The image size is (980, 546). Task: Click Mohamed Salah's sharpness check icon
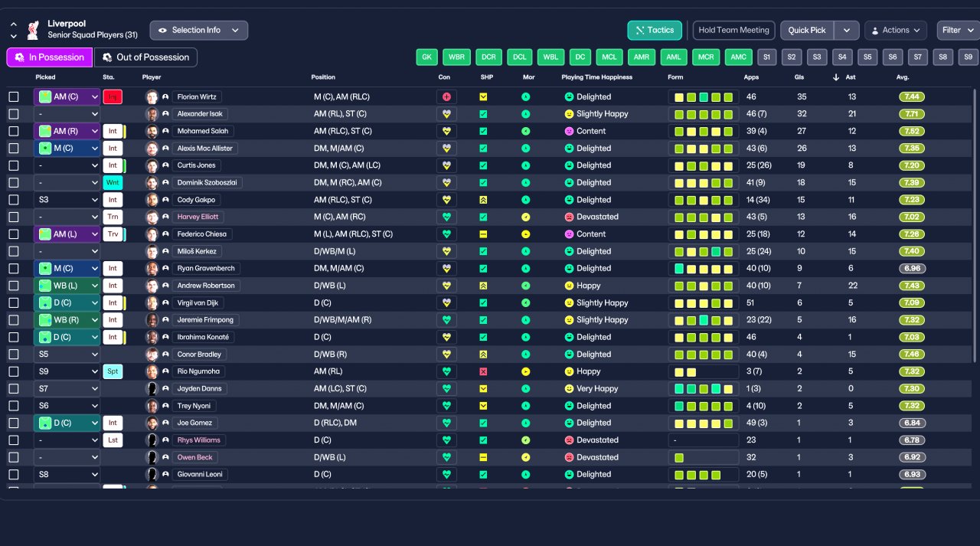click(483, 131)
